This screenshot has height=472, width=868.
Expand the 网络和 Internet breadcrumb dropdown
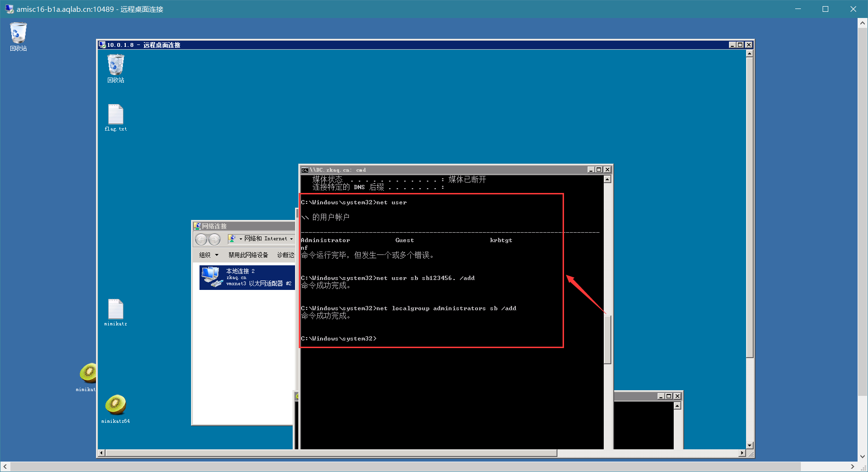(291, 239)
